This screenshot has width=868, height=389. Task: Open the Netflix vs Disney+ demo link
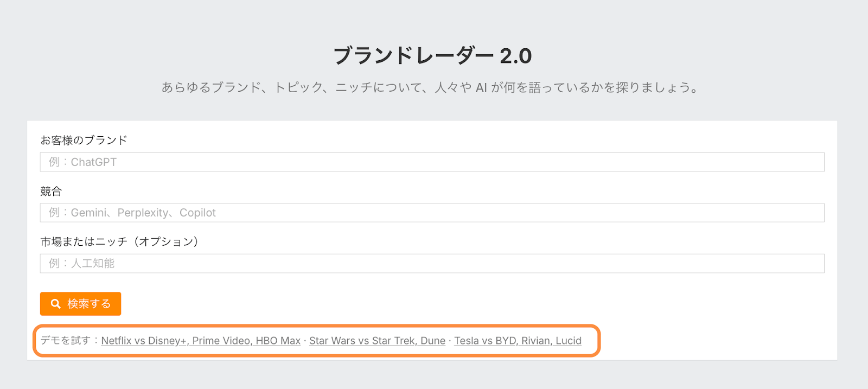coord(201,341)
